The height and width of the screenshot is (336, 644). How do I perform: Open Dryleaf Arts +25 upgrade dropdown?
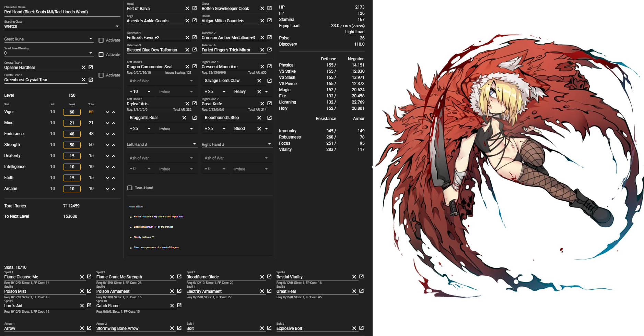140,129
